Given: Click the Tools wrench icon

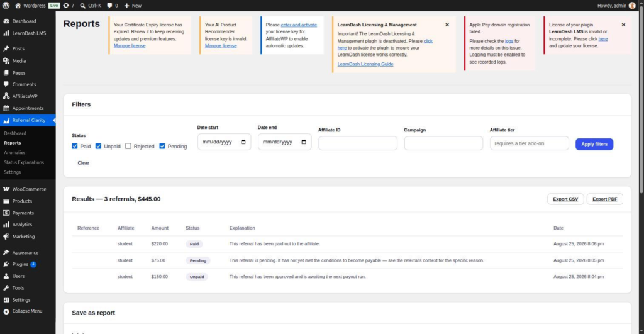Looking at the screenshot, I should click(x=6, y=288).
